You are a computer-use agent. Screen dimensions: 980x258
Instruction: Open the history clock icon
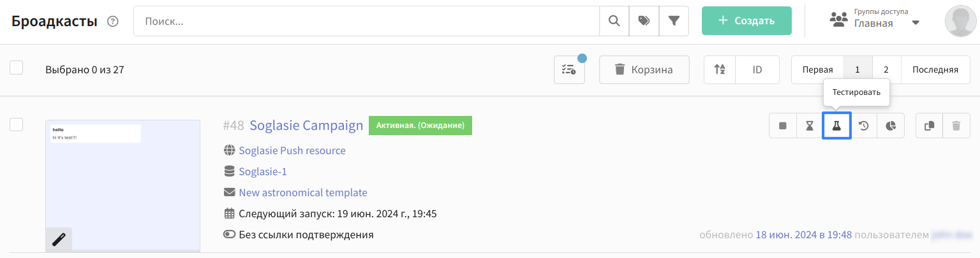(863, 126)
